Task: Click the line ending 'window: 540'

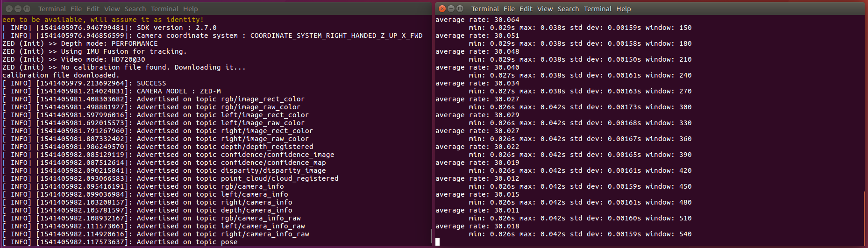Action: point(580,234)
